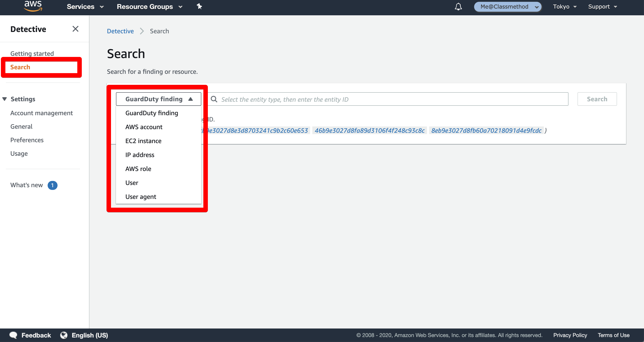This screenshot has width=644, height=342.
Task: Click the entity ID search input field
Action: tap(388, 99)
